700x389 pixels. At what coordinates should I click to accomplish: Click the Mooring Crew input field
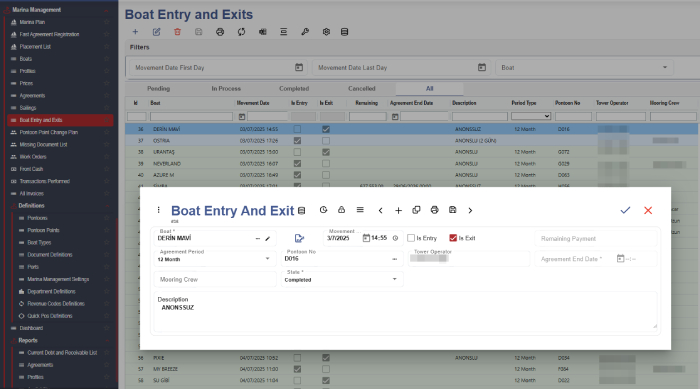click(x=215, y=279)
